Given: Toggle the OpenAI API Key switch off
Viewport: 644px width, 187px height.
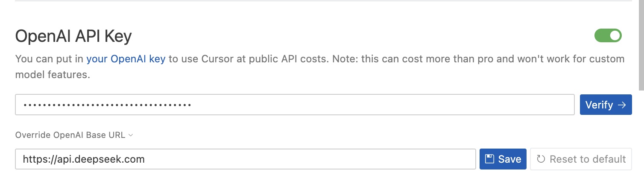Looking at the screenshot, I should [608, 36].
